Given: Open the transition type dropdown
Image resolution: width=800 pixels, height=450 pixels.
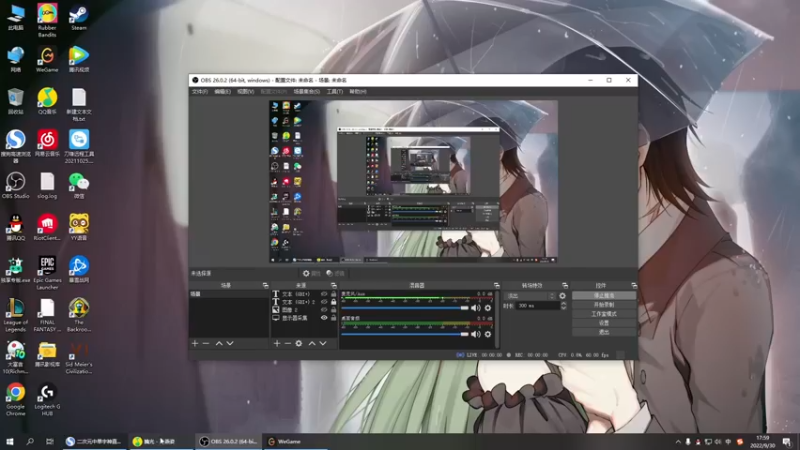Looking at the screenshot, I should click(530, 296).
